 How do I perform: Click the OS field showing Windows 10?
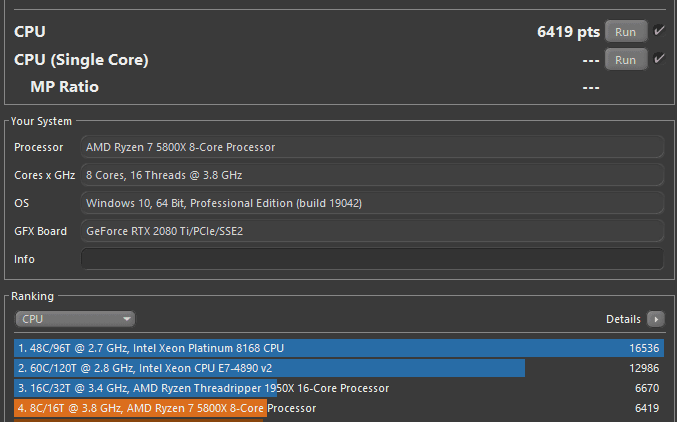coord(372,203)
